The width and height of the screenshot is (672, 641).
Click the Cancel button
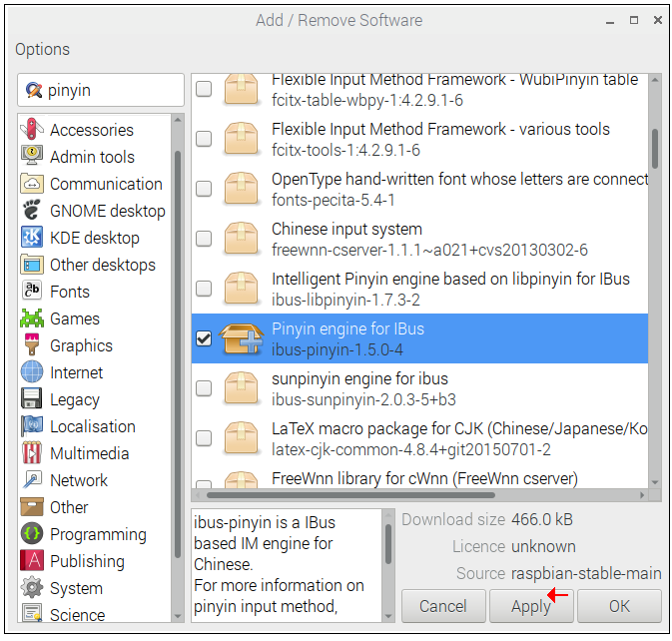point(443,606)
